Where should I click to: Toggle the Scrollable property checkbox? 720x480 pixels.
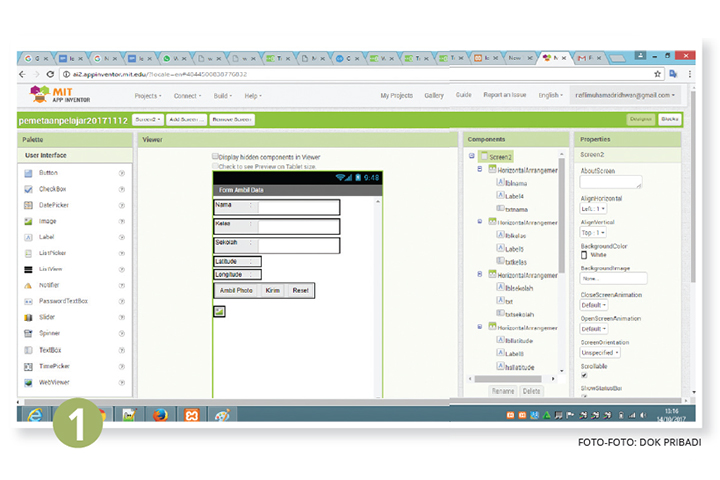585,375
